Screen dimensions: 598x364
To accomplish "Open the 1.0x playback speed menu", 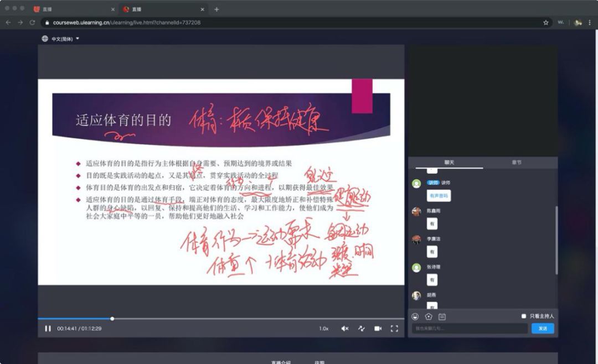I will [x=323, y=329].
